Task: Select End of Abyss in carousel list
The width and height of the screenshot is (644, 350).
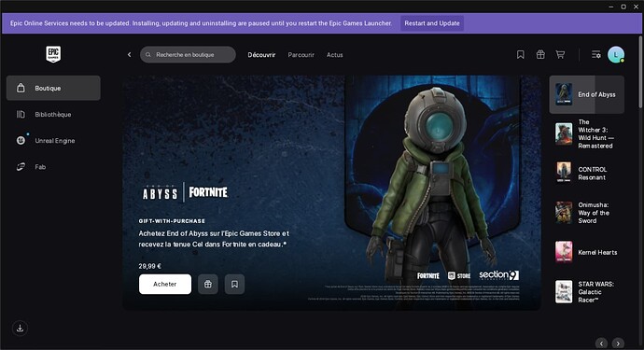Action: point(586,94)
